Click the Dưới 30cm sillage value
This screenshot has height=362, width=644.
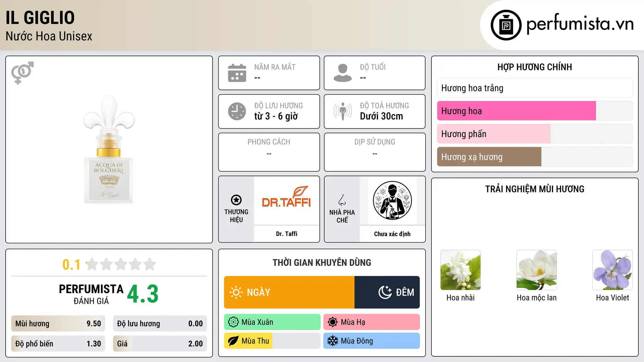(381, 116)
